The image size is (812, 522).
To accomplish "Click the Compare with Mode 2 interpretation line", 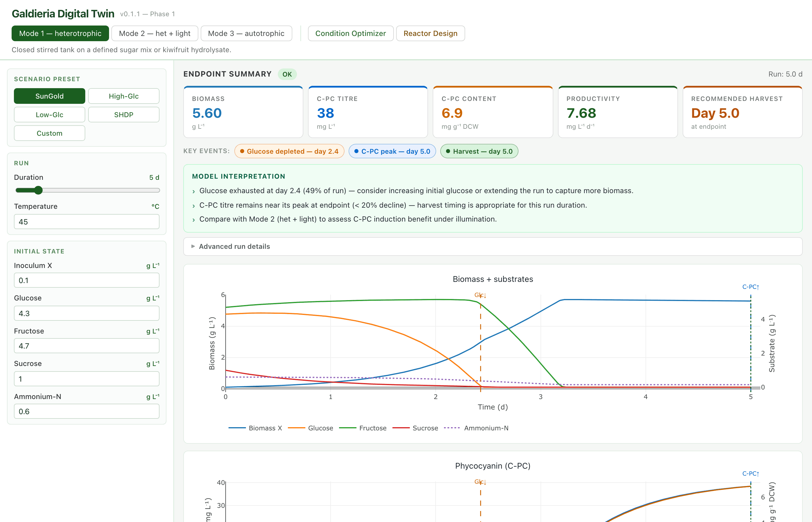I will (348, 219).
